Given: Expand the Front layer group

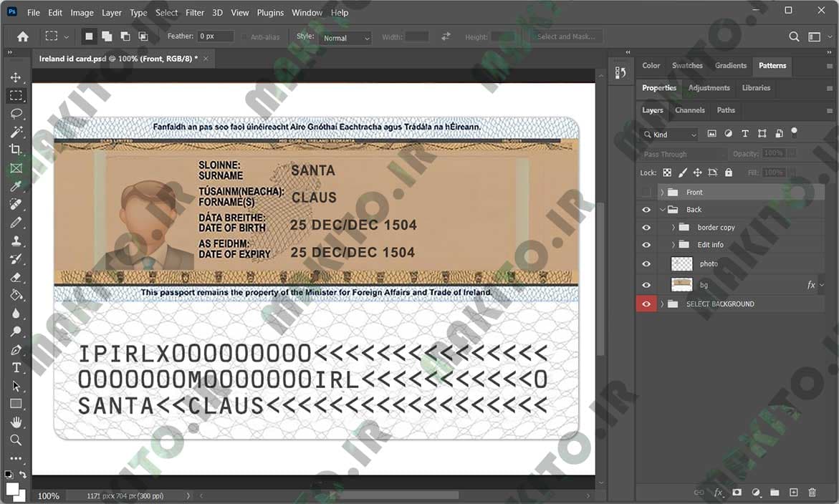Looking at the screenshot, I should tap(662, 192).
